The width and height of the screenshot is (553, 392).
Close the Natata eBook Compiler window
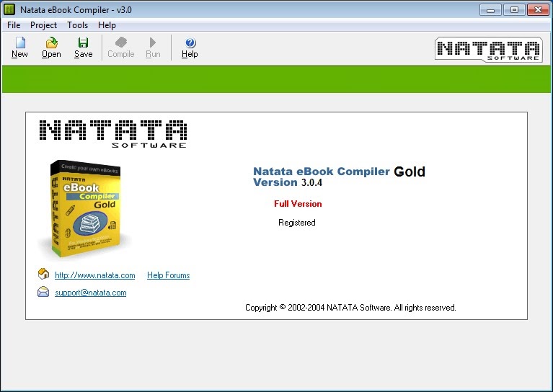pos(538,9)
